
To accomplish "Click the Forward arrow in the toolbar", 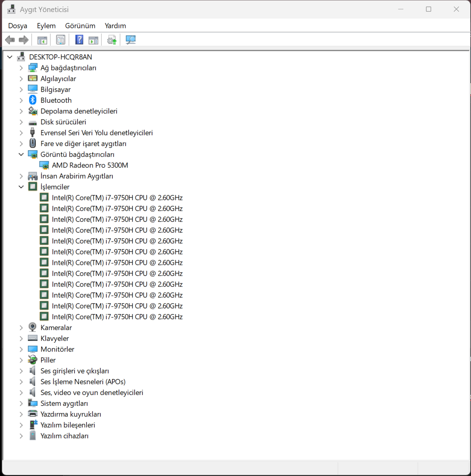I will pyautogui.click(x=24, y=40).
